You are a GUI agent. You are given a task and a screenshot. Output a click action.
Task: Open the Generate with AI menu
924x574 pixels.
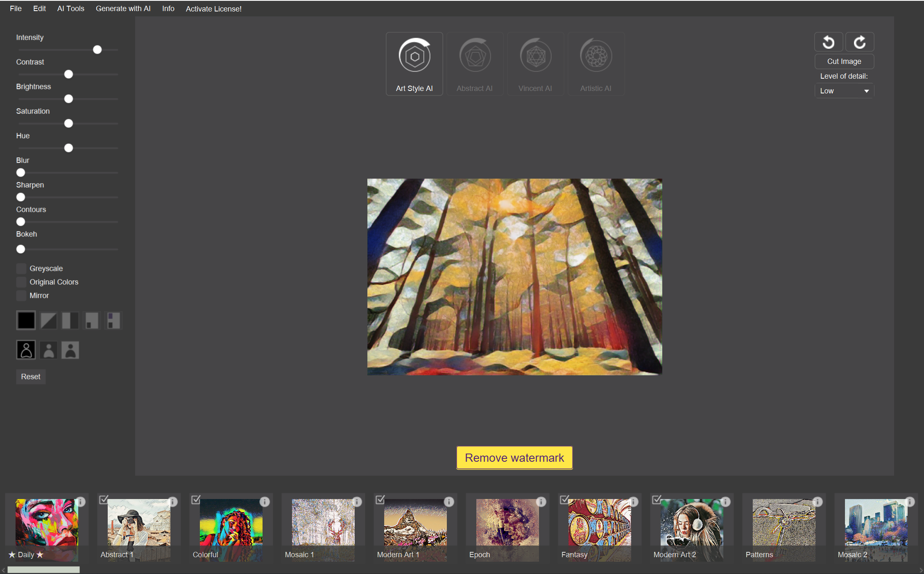point(123,8)
